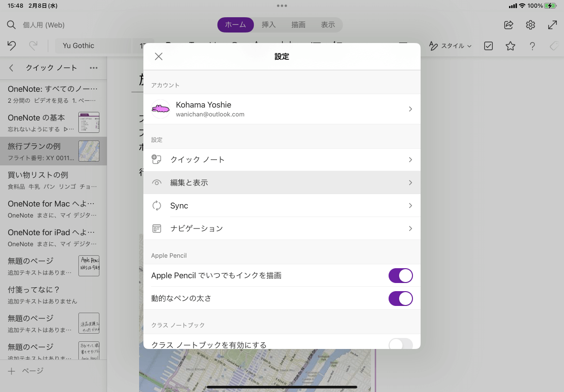This screenshot has height=392, width=564.
Task: Tap the pink account avatar picture
Action: pos(161,109)
